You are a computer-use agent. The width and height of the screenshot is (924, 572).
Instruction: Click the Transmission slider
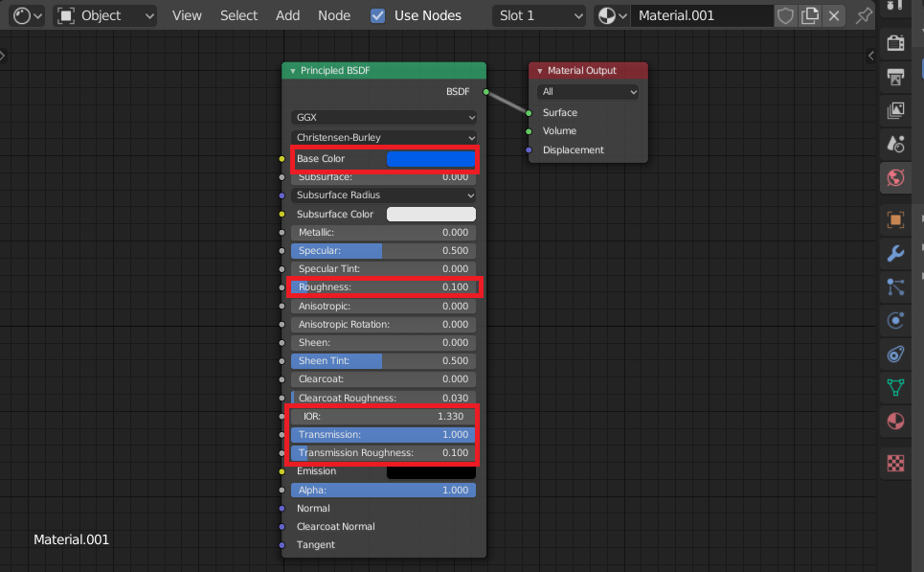(x=384, y=435)
